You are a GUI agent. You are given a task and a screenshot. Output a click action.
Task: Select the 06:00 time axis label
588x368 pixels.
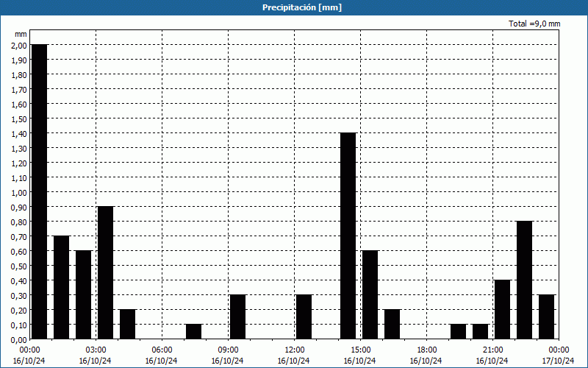(162, 350)
